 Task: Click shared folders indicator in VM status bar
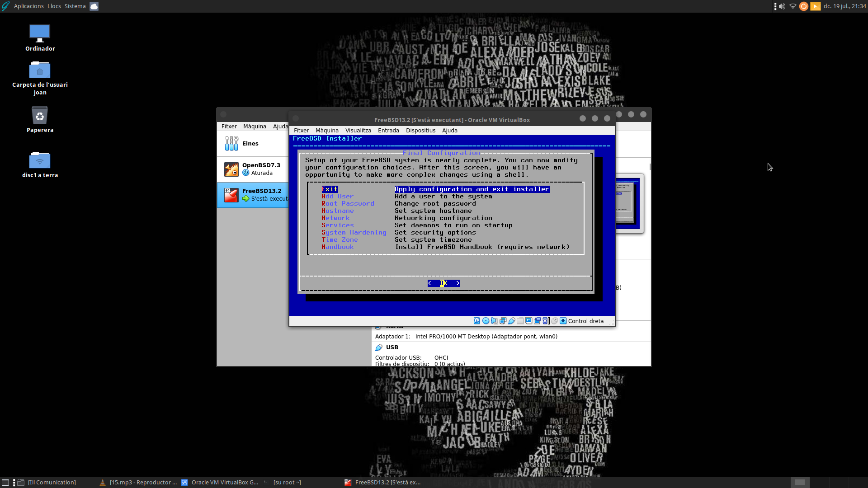tap(520, 321)
